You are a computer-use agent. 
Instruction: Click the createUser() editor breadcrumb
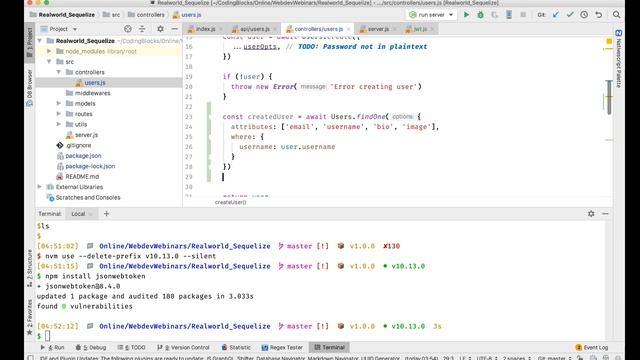(230, 202)
